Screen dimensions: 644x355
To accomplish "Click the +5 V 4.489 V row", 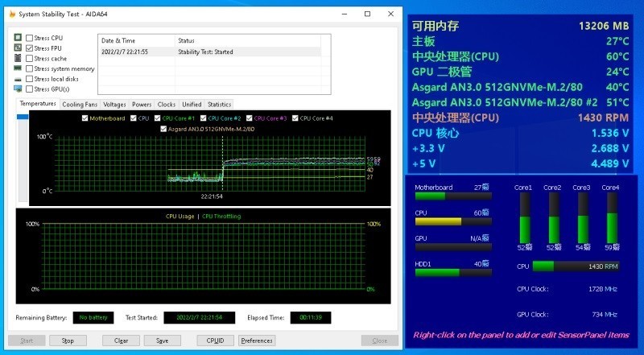I will (520, 163).
